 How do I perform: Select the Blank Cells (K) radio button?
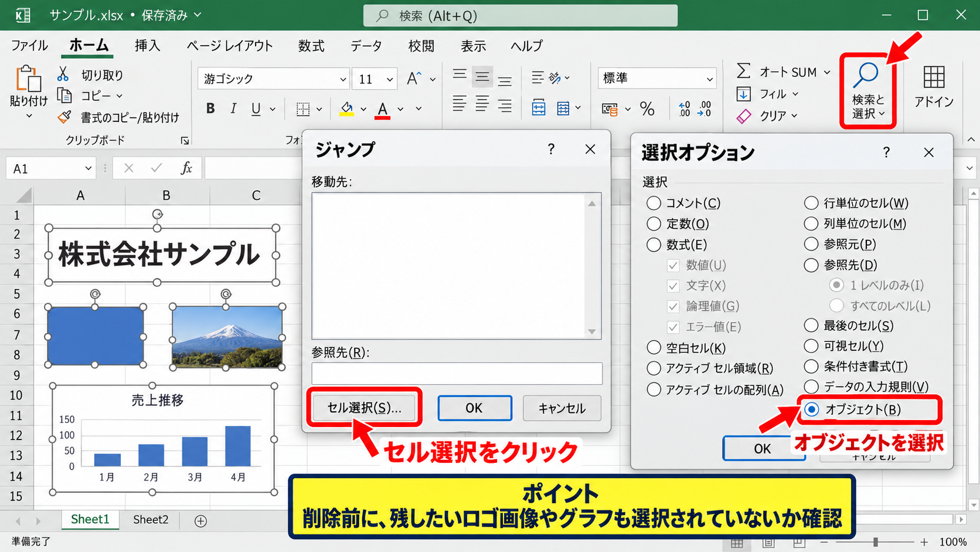coord(654,347)
